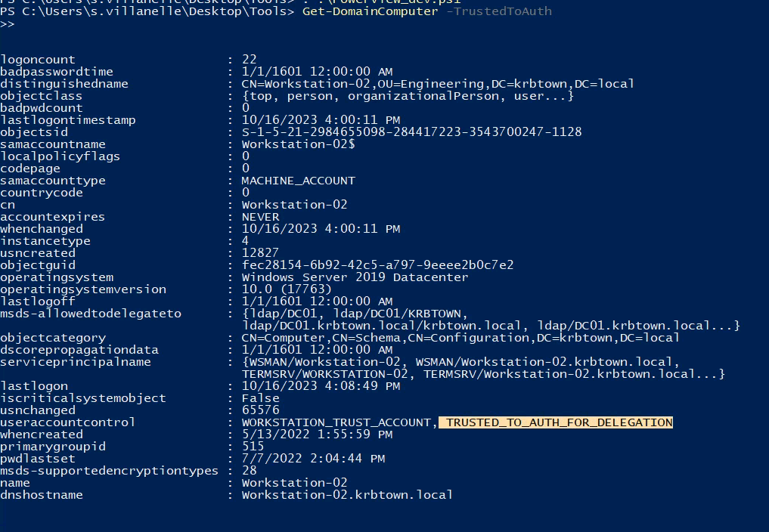Click the TERMSRV/WORKSTATION-02 entry
This screenshot has width=769, height=532.
point(324,374)
